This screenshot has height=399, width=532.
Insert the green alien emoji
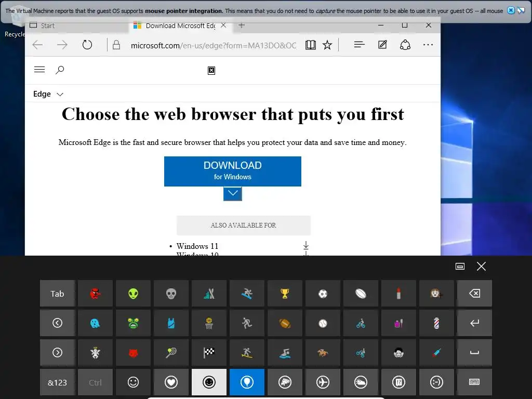pyautogui.click(x=134, y=294)
